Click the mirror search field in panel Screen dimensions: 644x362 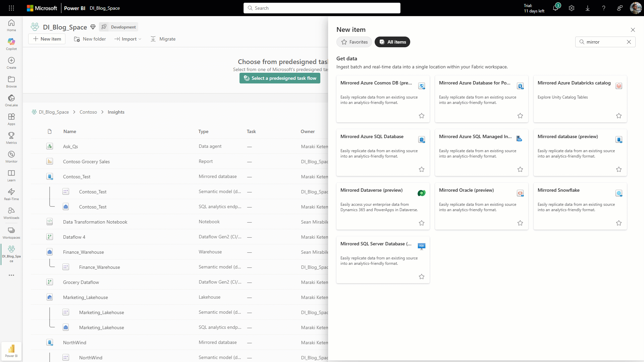(x=605, y=42)
